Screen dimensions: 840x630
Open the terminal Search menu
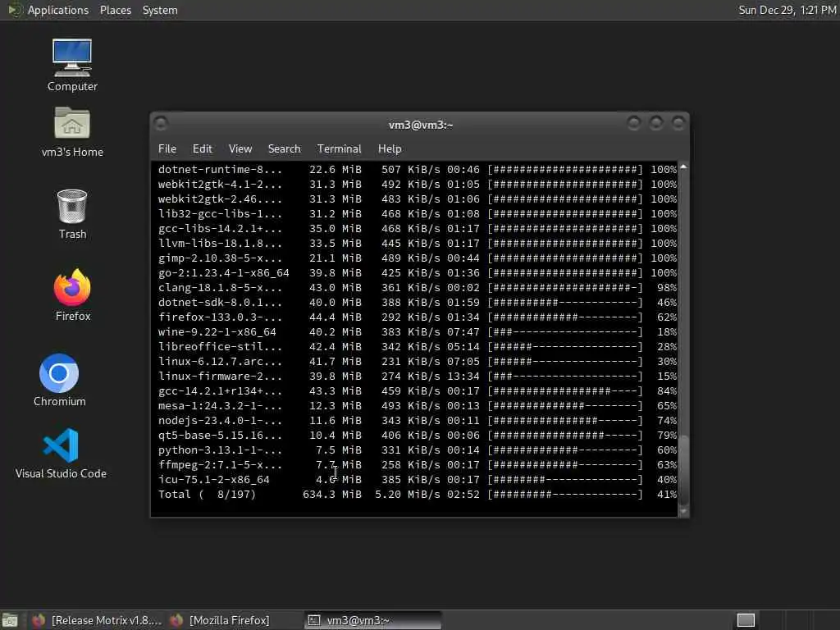pyautogui.click(x=284, y=149)
